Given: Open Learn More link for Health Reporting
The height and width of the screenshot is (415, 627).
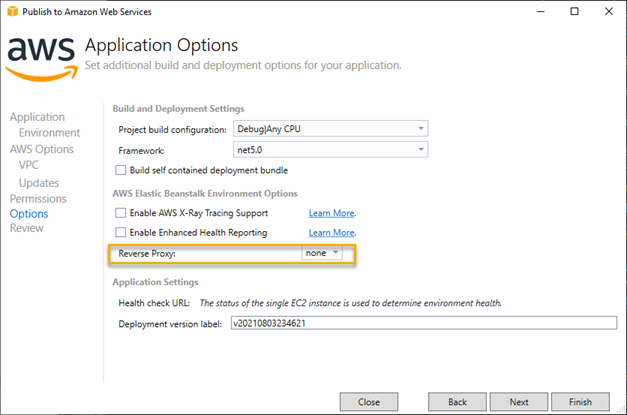Looking at the screenshot, I should (x=331, y=233).
